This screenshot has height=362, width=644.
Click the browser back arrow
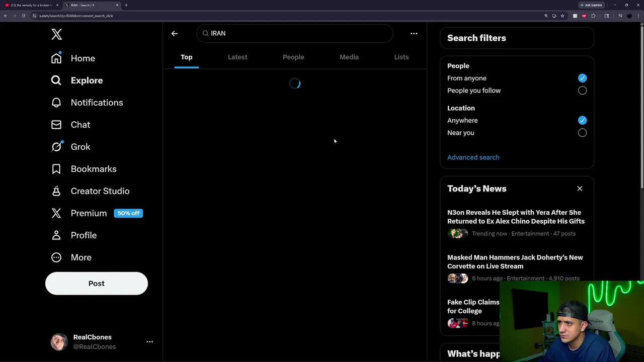pos(6,16)
